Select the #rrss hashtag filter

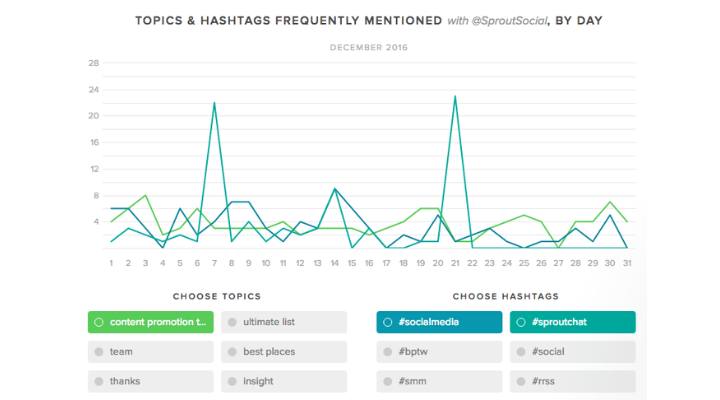coord(572,381)
